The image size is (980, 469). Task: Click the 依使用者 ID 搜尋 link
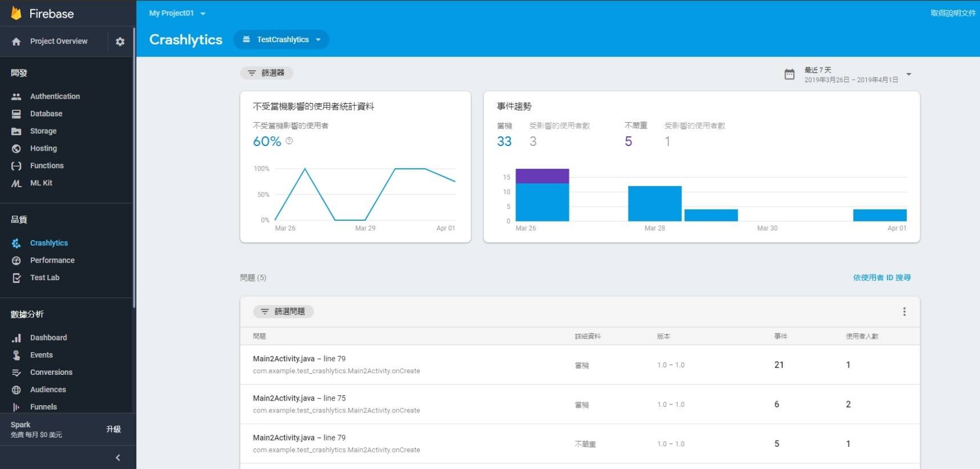tap(882, 278)
